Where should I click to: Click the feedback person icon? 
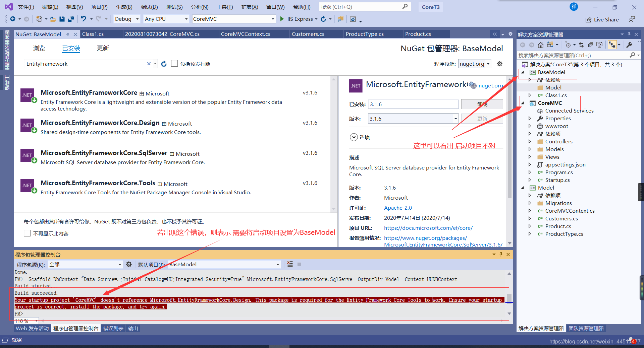(632, 19)
